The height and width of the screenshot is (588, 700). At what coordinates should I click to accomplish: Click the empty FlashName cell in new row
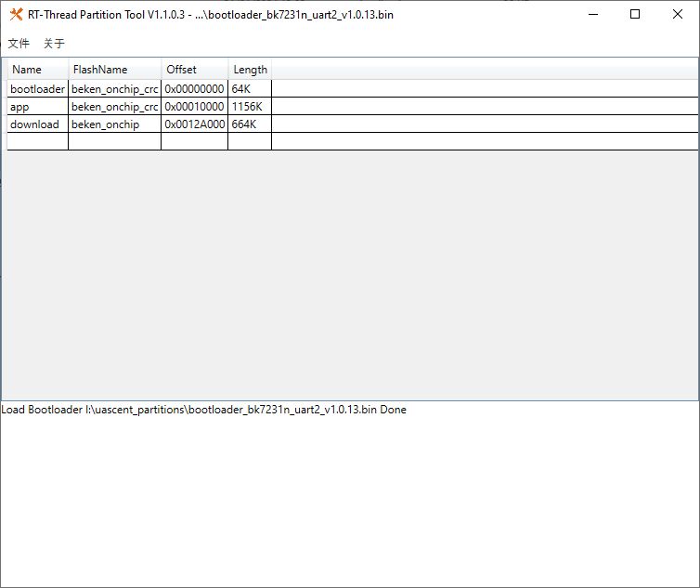(115, 141)
